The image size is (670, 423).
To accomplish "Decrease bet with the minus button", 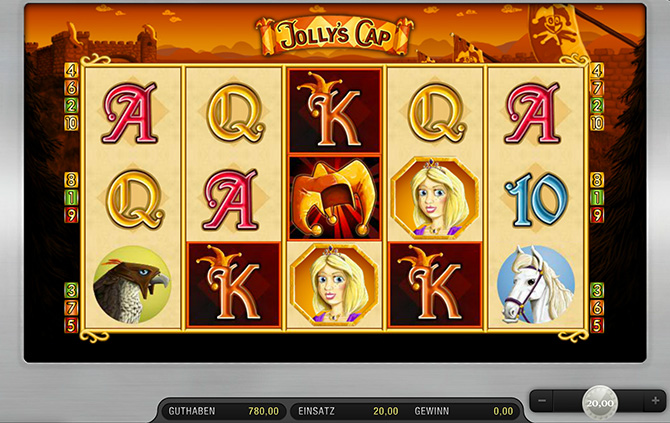I will [x=542, y=401].
